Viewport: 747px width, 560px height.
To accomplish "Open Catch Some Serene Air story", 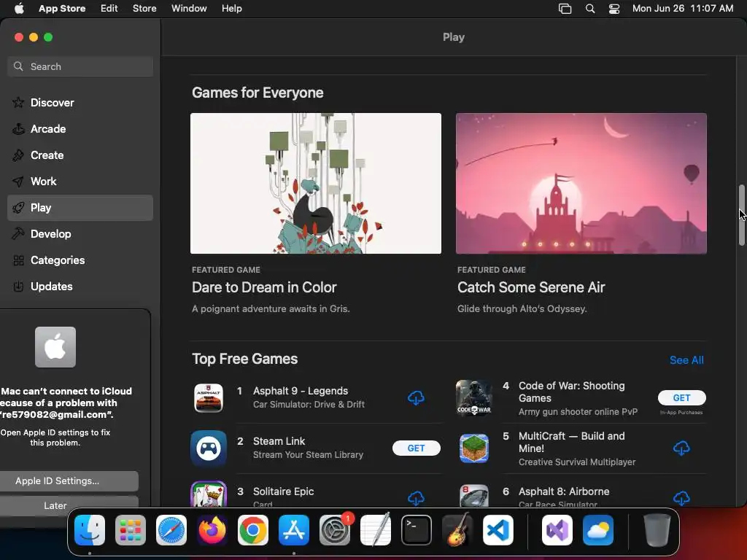I will [531, 287].
